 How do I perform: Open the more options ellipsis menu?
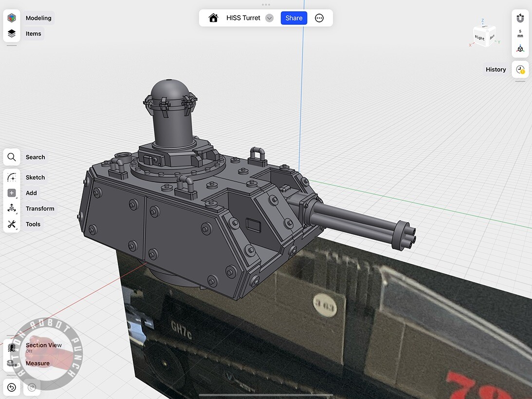coord(319,18)
